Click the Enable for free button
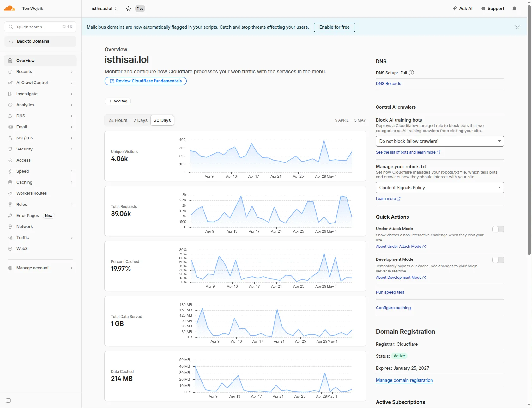This screenshot has width=532, height=409. point(334,27)
